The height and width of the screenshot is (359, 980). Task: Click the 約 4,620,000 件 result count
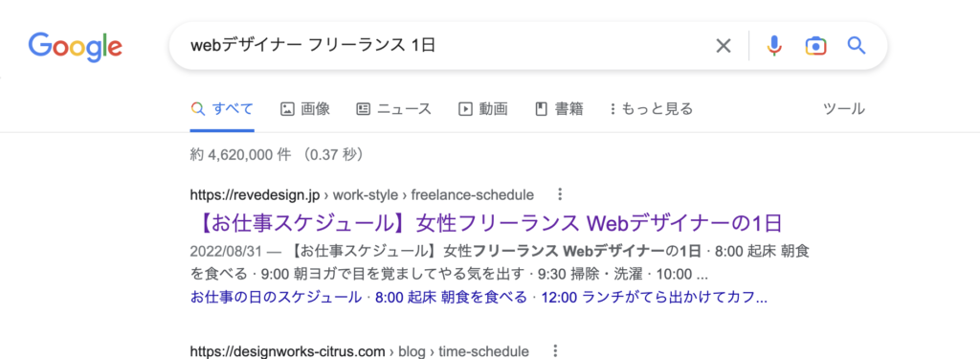tap(240, 154)
